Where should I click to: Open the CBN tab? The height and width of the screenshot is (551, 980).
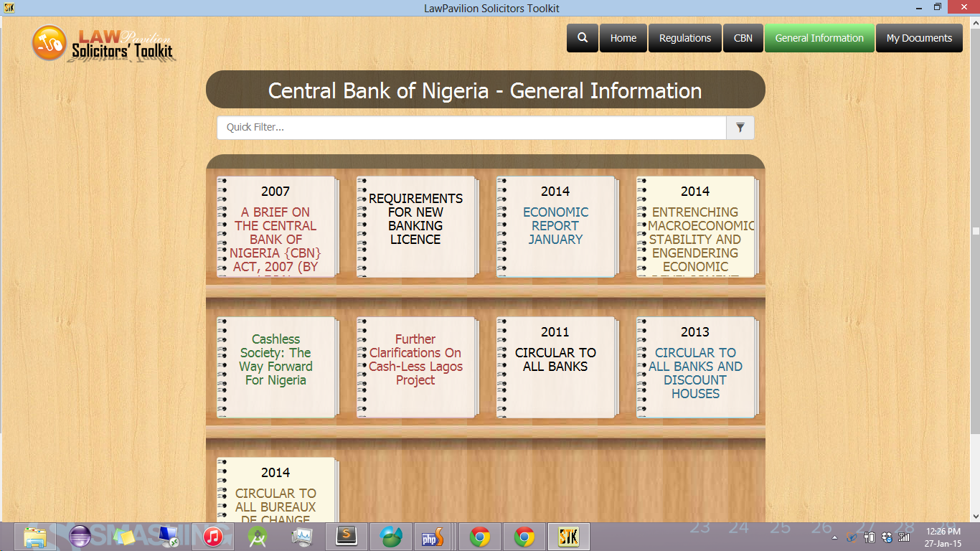tap(743, 38)
